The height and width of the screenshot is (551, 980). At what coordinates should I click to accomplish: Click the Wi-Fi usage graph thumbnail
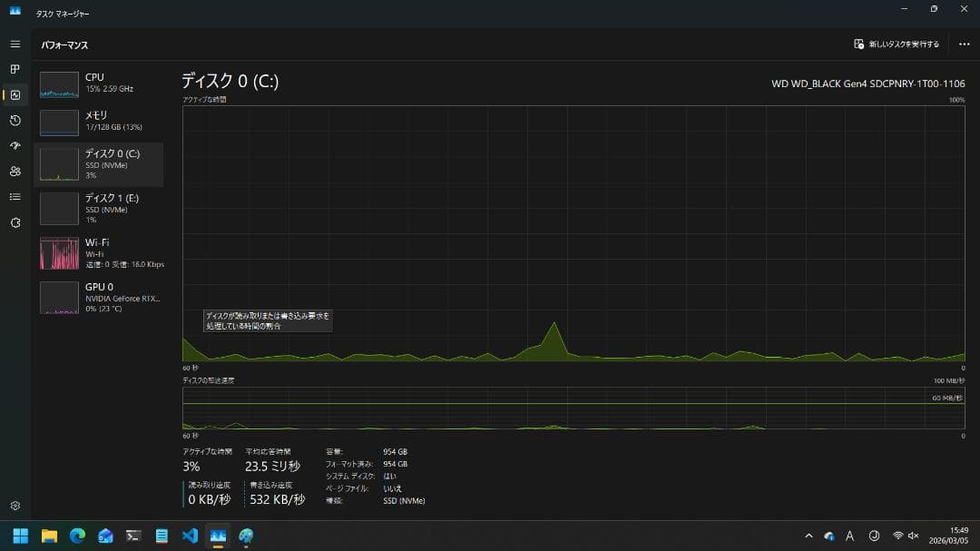pos(59,253)
